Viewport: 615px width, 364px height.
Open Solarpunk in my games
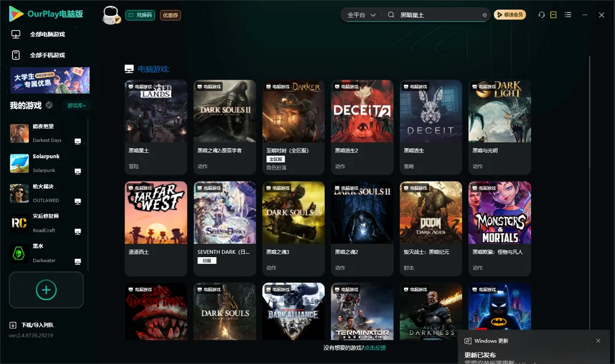(47, 163)
